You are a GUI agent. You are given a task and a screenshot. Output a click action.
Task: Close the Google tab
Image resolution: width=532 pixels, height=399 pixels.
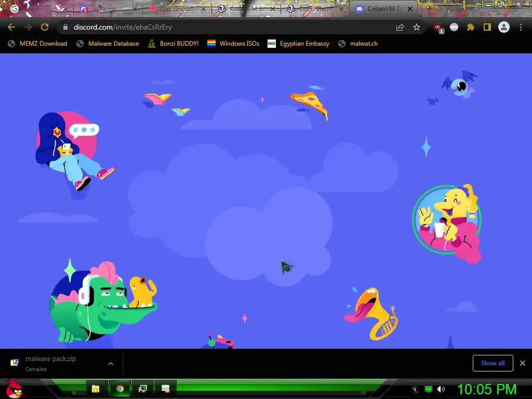[x=65, y=9]
